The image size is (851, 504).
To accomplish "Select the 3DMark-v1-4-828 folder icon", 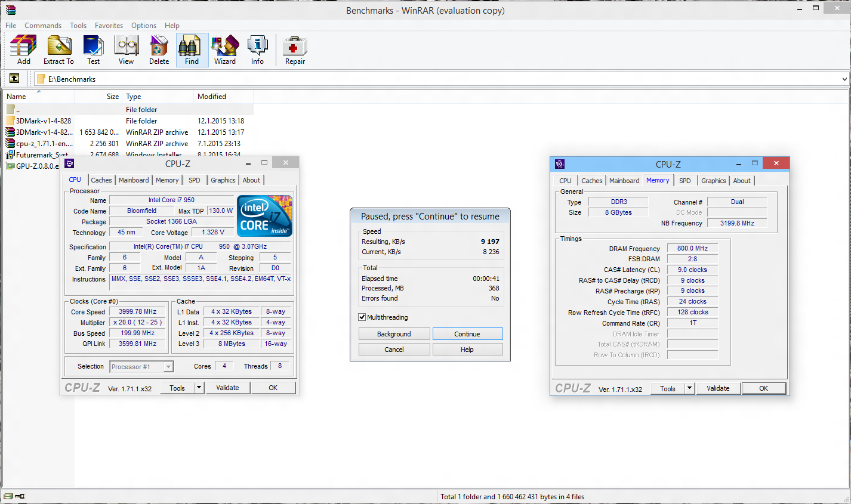I will coord(10,120).
